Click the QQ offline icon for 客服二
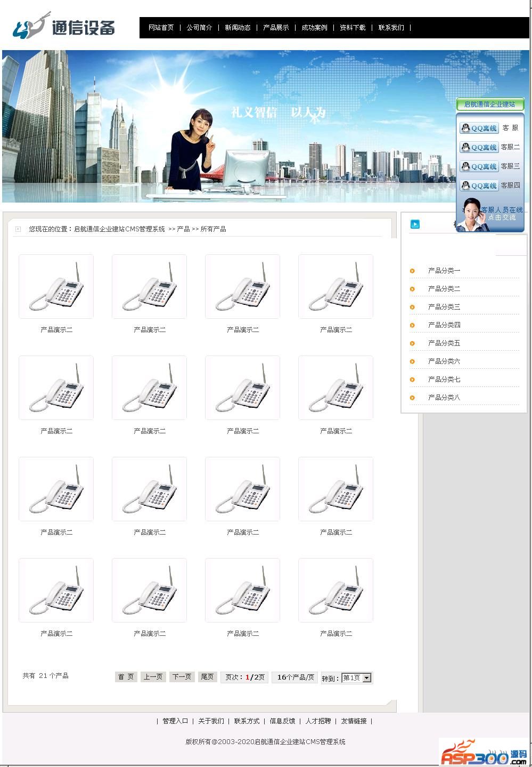Viewport: 532px width, 767px height. [x=479, y=147]
